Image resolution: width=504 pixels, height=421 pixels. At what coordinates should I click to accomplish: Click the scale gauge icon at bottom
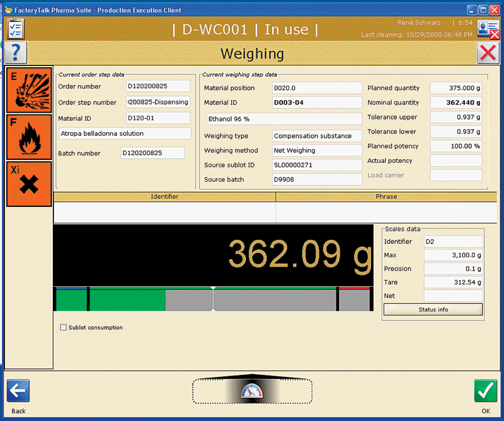(251, 391)
